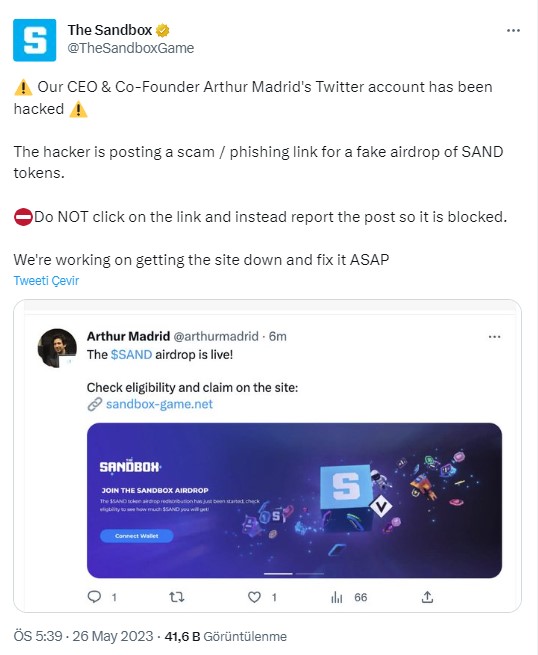Click the Tweeti Çevir translate link

pyautogui.click(x=46, y=280)
